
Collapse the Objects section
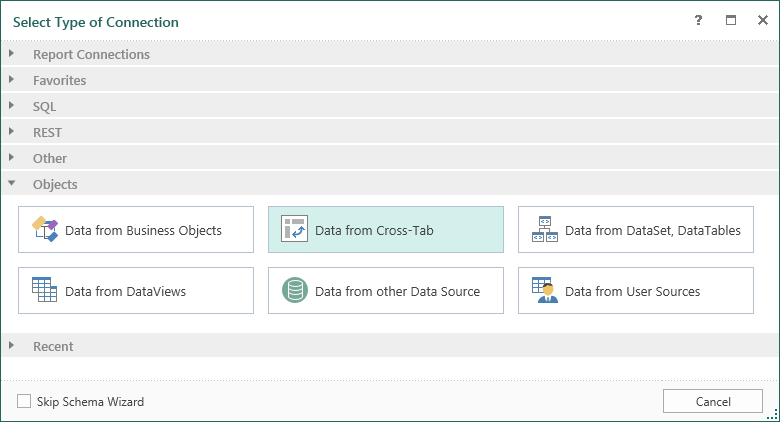tap(12, 184)
